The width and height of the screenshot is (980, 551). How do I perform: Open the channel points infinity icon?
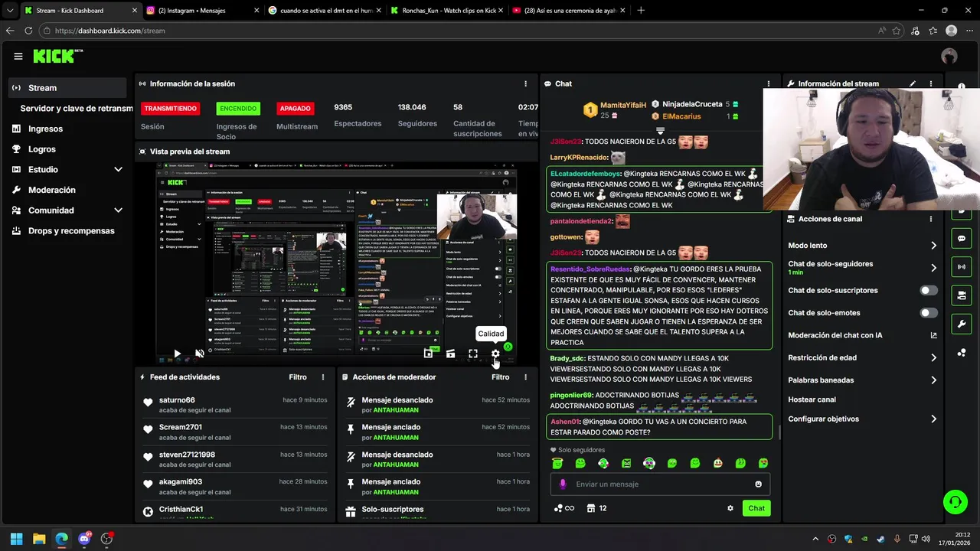[563, 508]
